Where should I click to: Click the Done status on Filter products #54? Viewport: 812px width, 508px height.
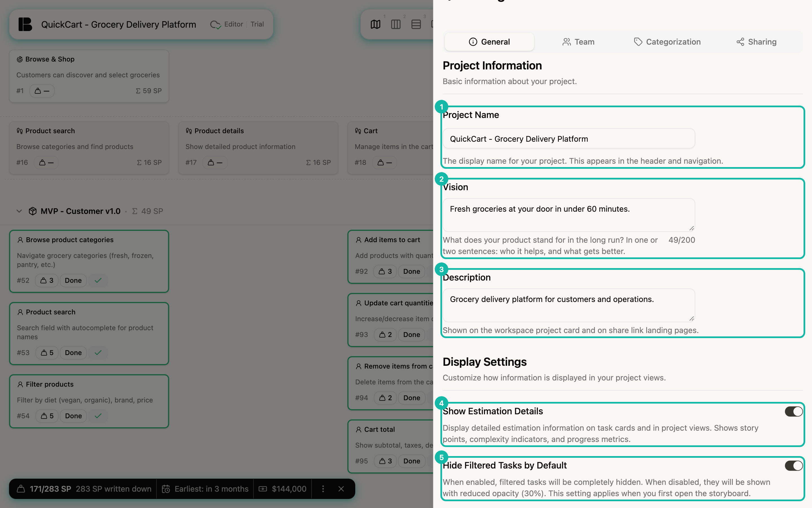[73, 416]
